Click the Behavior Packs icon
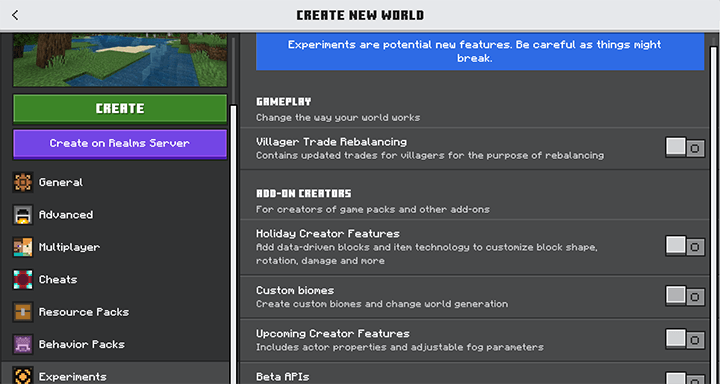 click(22, 344)
